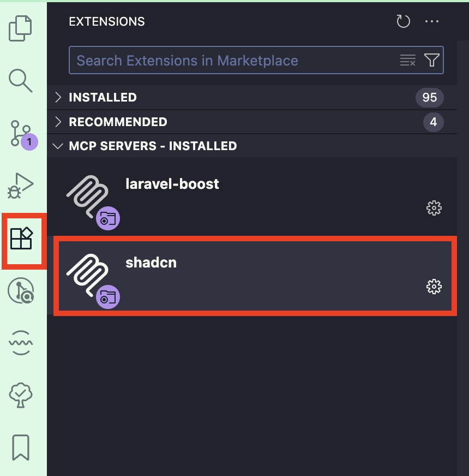469x476 pixels.
Task: Open the gear menu for laravel-boost
Action: click(434, 208)
